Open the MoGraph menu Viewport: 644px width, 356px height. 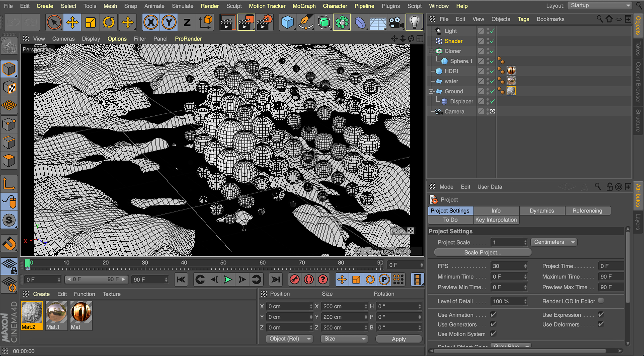tap(304, 6)
